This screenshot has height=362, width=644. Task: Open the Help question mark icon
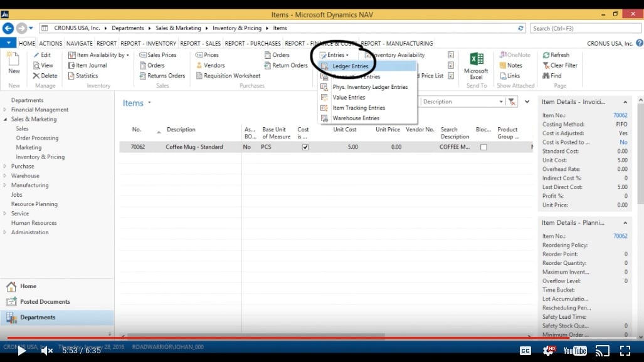click(x=640, y=43)
